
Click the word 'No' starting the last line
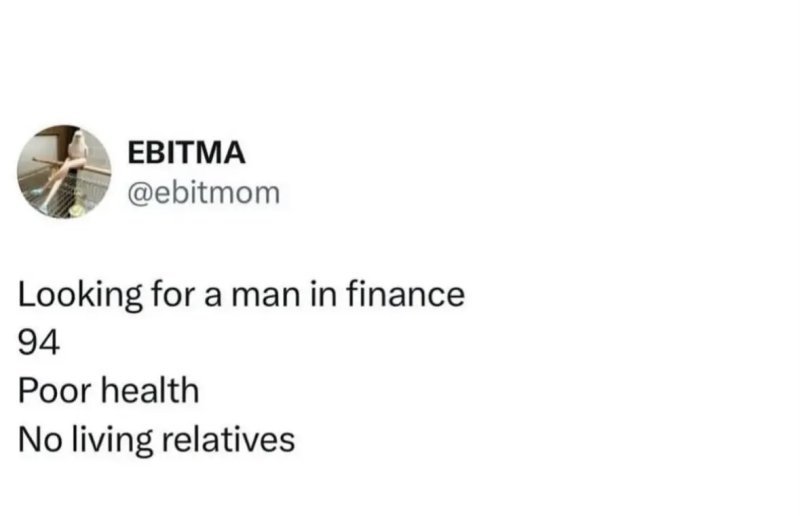coord(40,440)
